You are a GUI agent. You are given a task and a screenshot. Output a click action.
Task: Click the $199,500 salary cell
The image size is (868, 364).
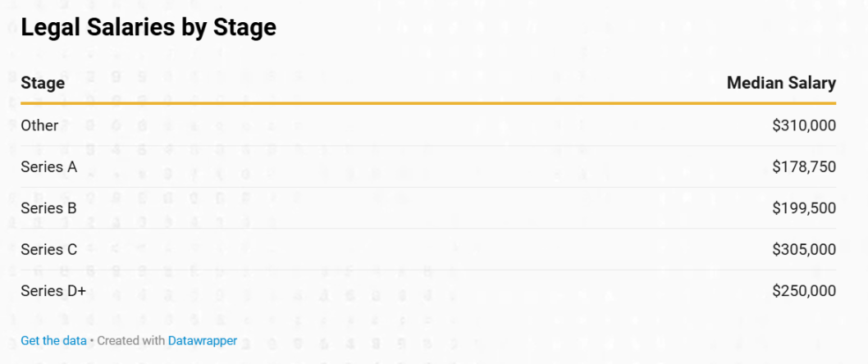click(x=803, y=208)
